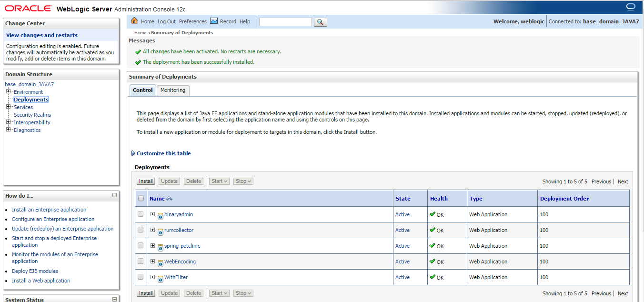Screen dimensions: 644x302
Task: Click the Record monitor icon
Action: [x=214, y=21]
